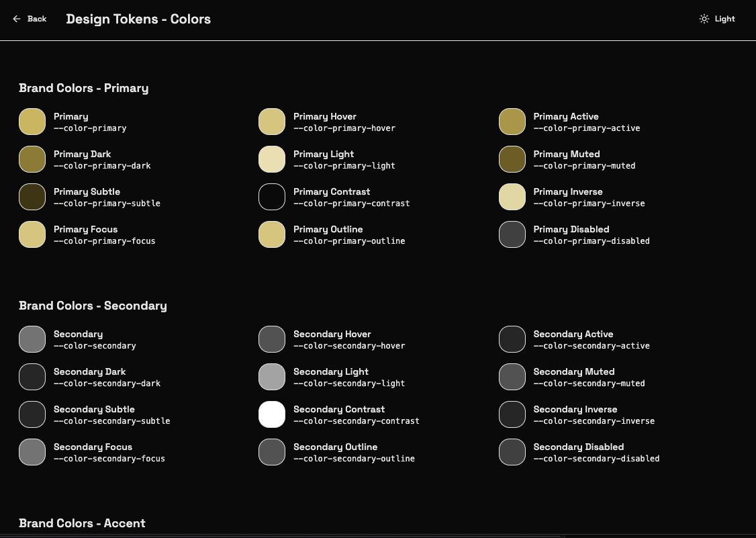Click the Primary Light color swatch

click(x=272, y=159)
